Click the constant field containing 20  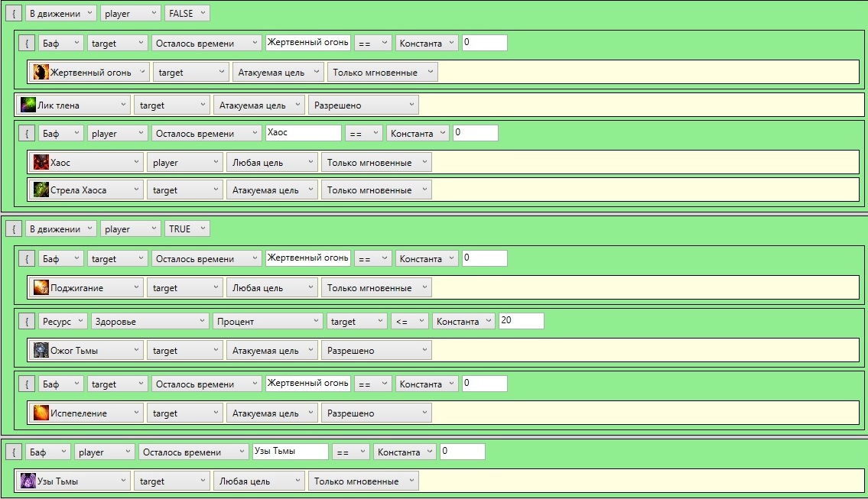pyautogui.click(x=520, y=322)
